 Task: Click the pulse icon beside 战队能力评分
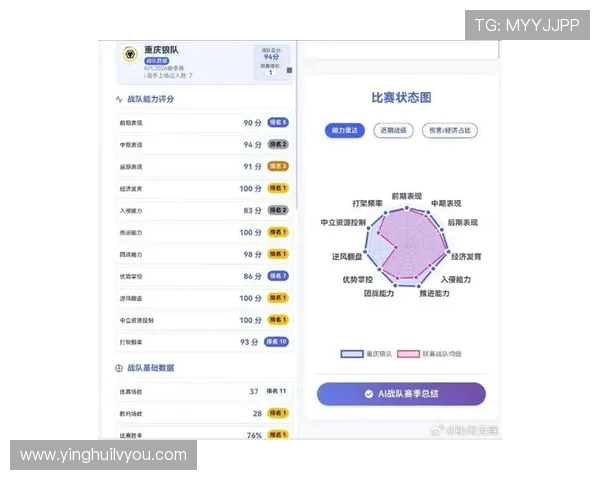pos(119,99)
